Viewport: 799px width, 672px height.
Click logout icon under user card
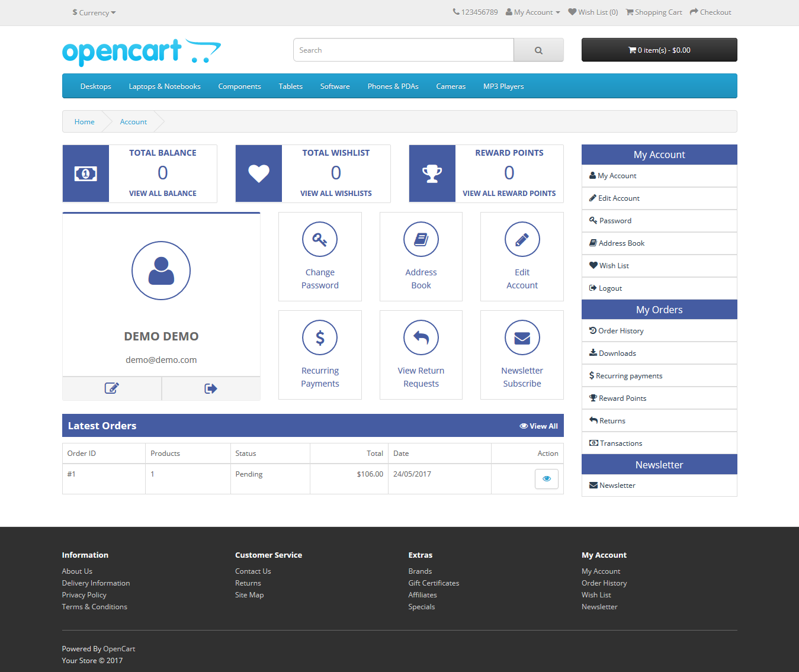211,388
